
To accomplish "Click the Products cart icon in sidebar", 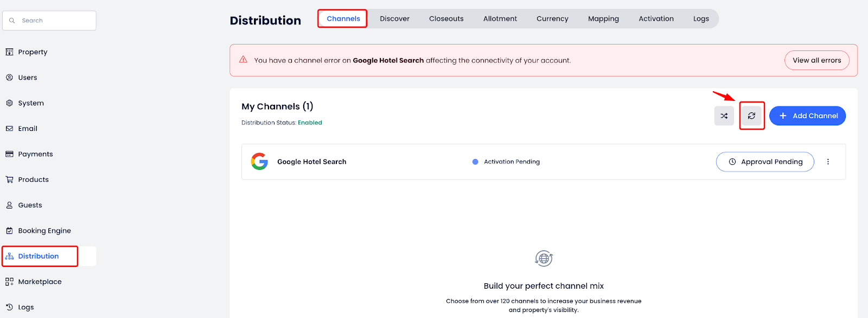I will tap(9, 180).
